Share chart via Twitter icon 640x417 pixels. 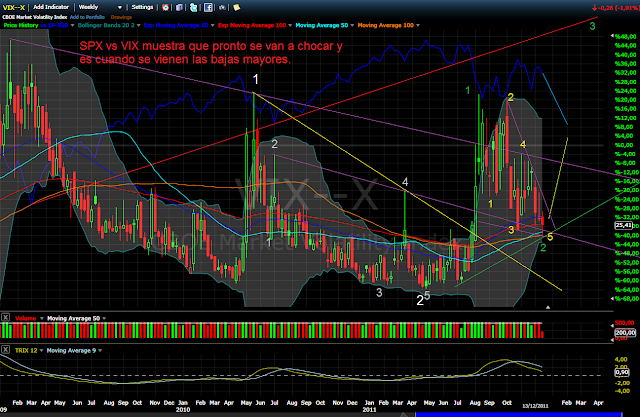pyautogui.click(x=193, y=7)
